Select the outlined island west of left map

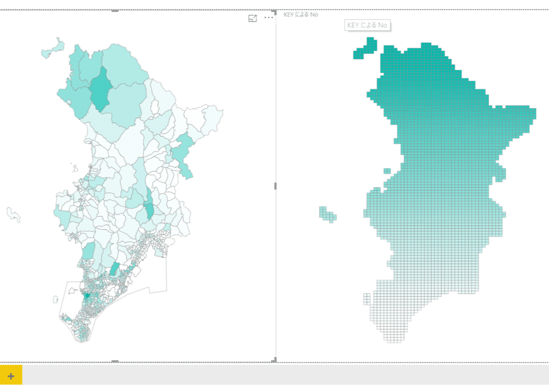[x=13, y=214]
